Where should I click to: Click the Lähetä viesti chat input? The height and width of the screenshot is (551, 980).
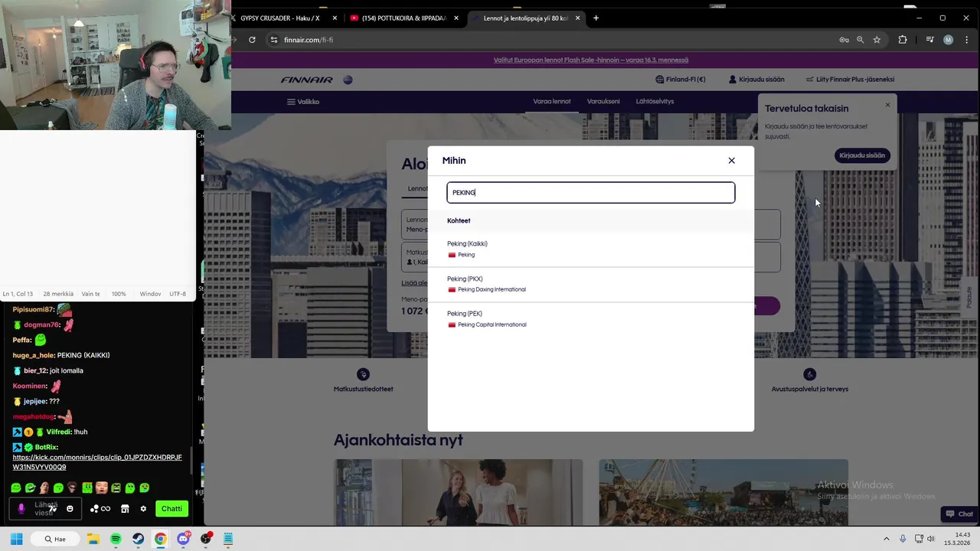pyautogui.click(x=45, y=509)
